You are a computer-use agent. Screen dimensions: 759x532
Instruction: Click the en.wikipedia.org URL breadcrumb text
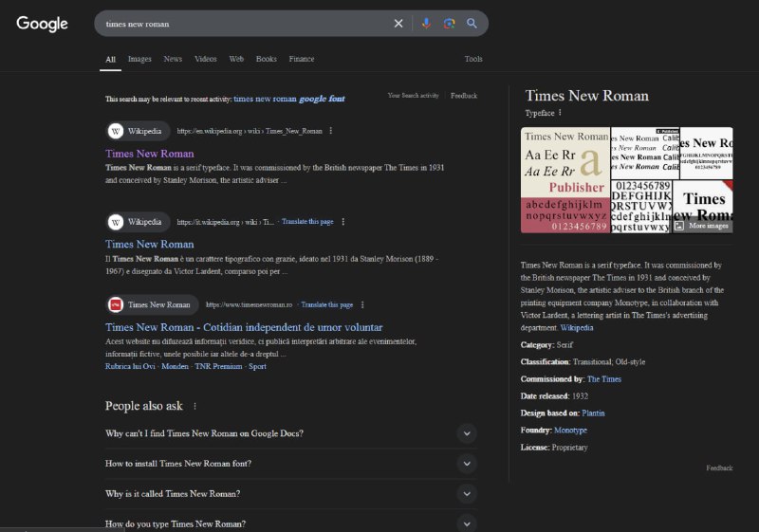[x=250, y=131]
